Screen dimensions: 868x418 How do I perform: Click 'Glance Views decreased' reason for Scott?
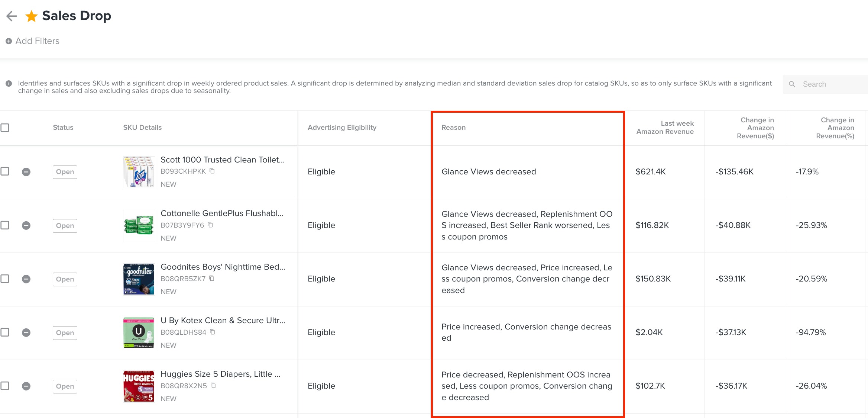[489, 172]
